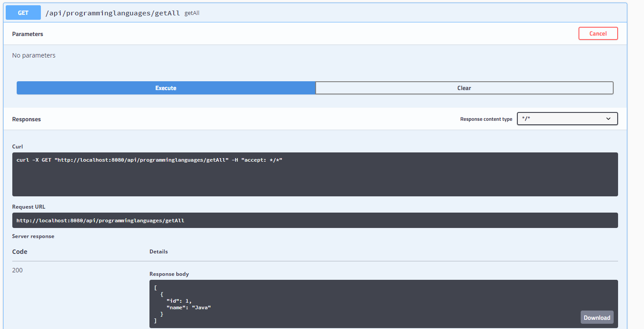
Task: Click the Parameters section header
Action: [28, 34]
